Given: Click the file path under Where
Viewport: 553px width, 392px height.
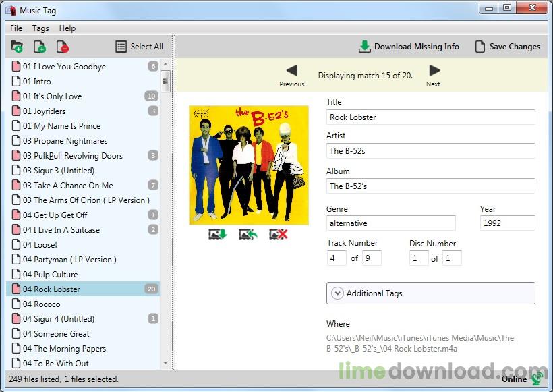Looking at the screenshot, I should click(x=420, y=343).
